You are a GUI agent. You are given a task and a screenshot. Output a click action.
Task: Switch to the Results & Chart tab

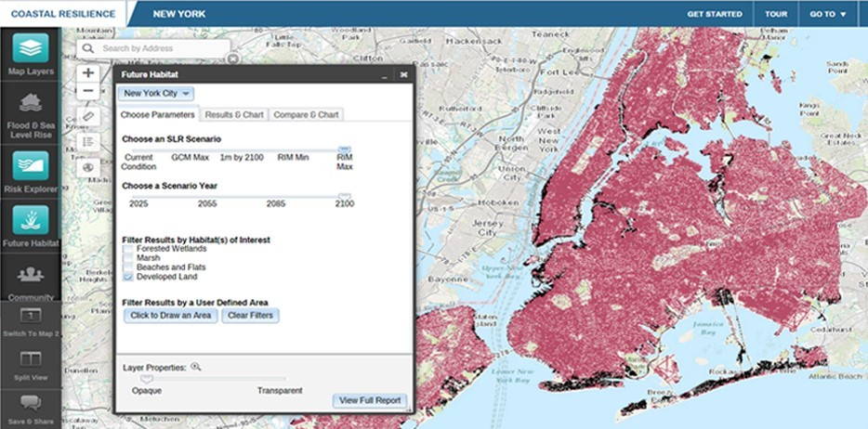tap(234, 114)
